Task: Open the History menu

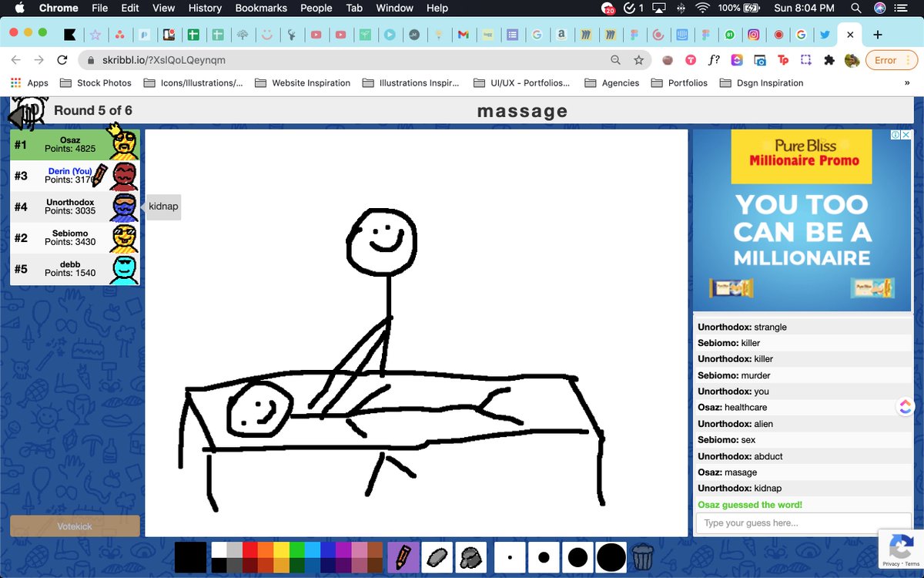Action: coord(205,8)
